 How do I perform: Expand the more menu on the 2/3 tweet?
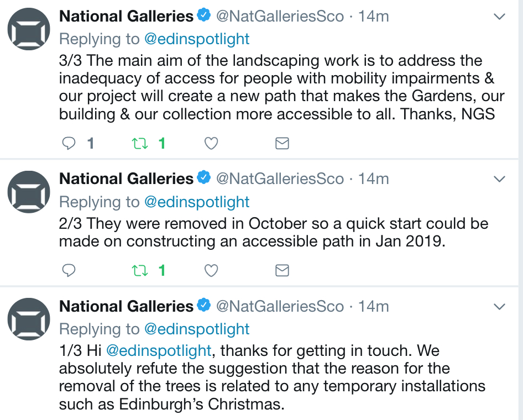(x=499, y=179)
